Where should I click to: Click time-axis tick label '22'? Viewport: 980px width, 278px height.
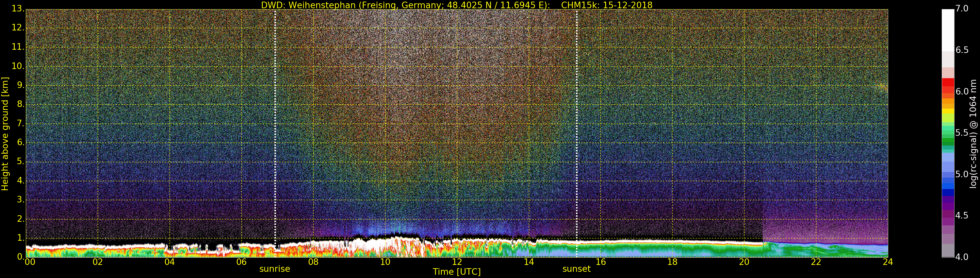coord(816,262)
